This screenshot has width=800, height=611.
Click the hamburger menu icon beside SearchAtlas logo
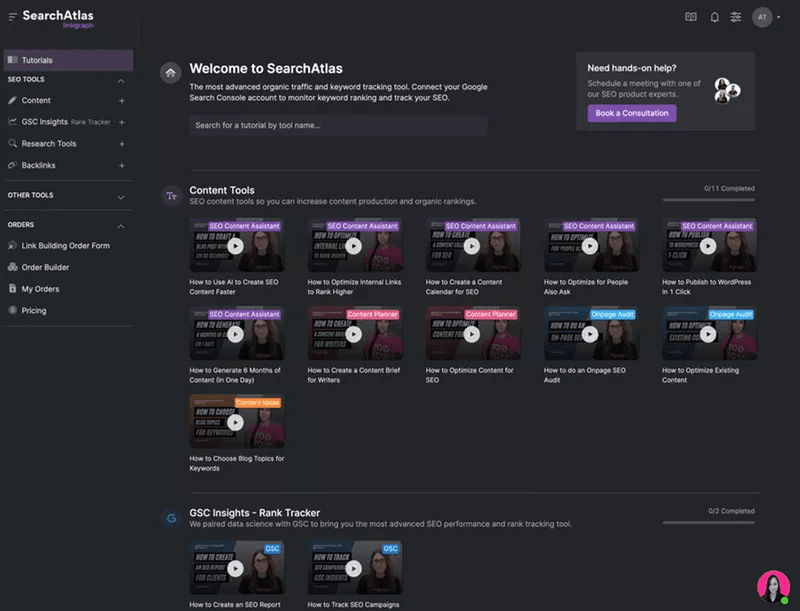(12, 17)
